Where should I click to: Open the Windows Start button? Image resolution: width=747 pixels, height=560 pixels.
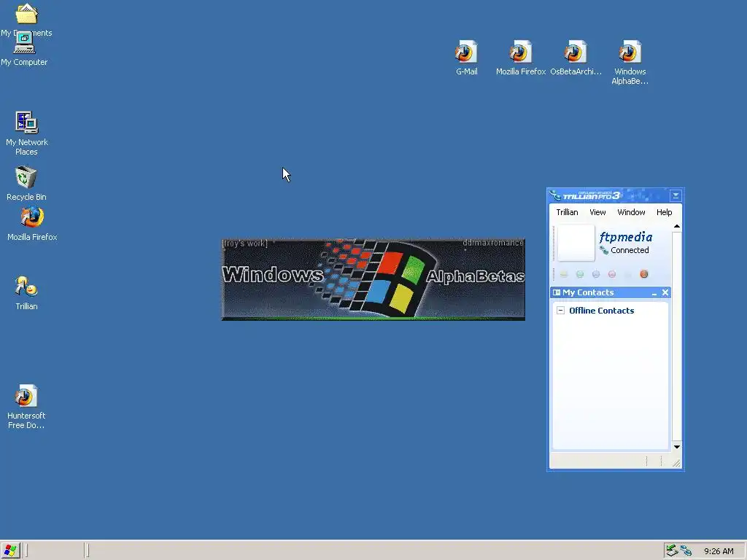tap(10, 551)
